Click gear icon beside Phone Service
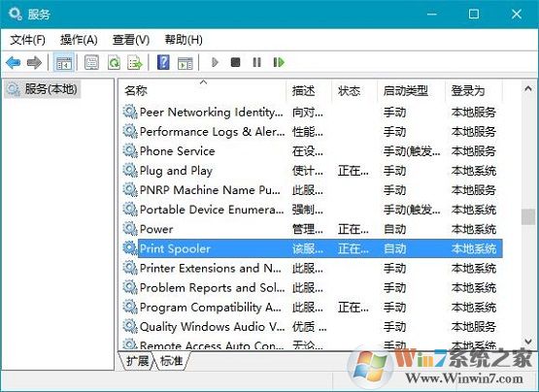Viewport: 539px width, 392px height. (x=130, y=150)
